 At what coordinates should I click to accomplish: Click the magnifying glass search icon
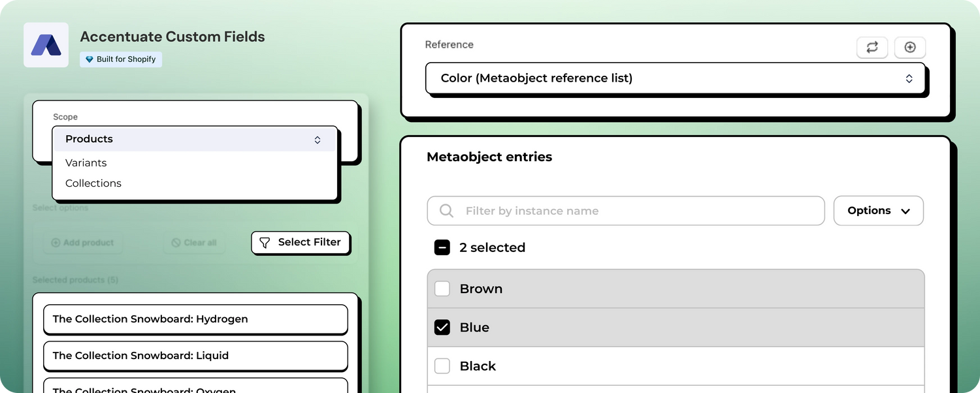click(447, 211)
